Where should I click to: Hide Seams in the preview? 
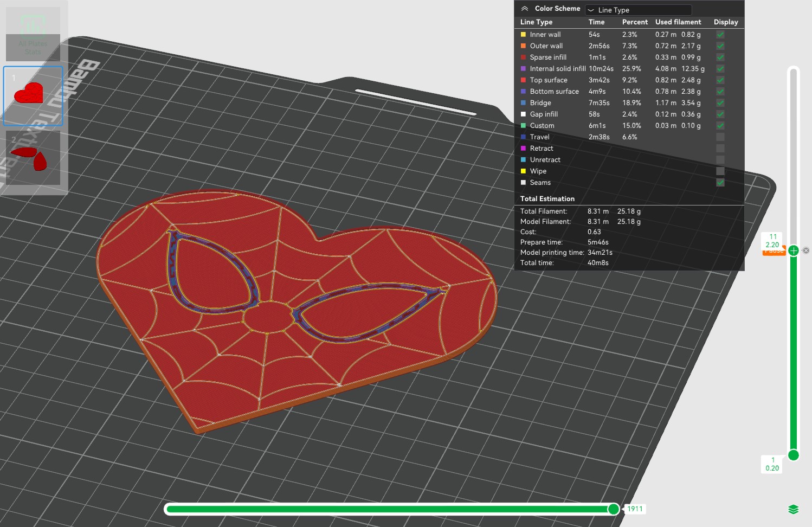(720, 182)
